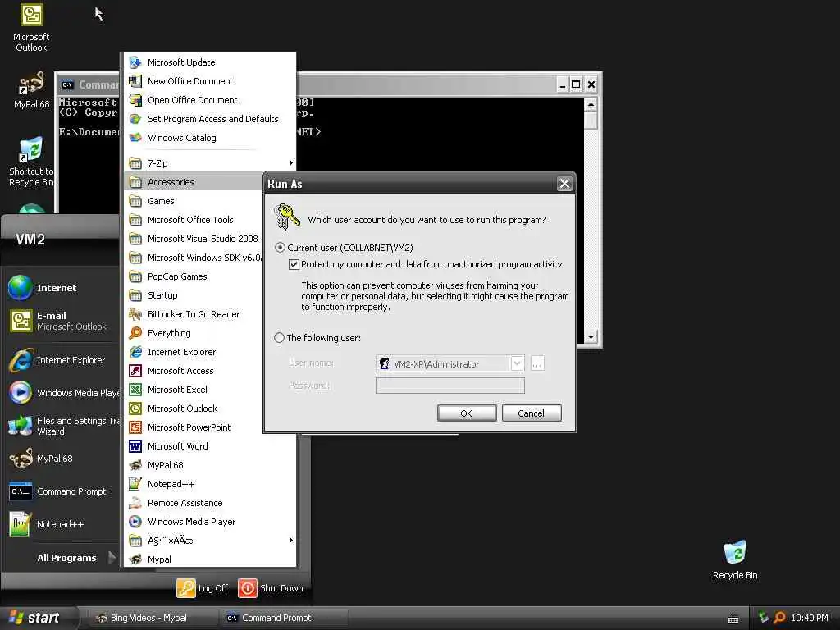This screenshot has width=840, height=630.
Task: Maximize the Command Prompt window
Action: point(576,84)
